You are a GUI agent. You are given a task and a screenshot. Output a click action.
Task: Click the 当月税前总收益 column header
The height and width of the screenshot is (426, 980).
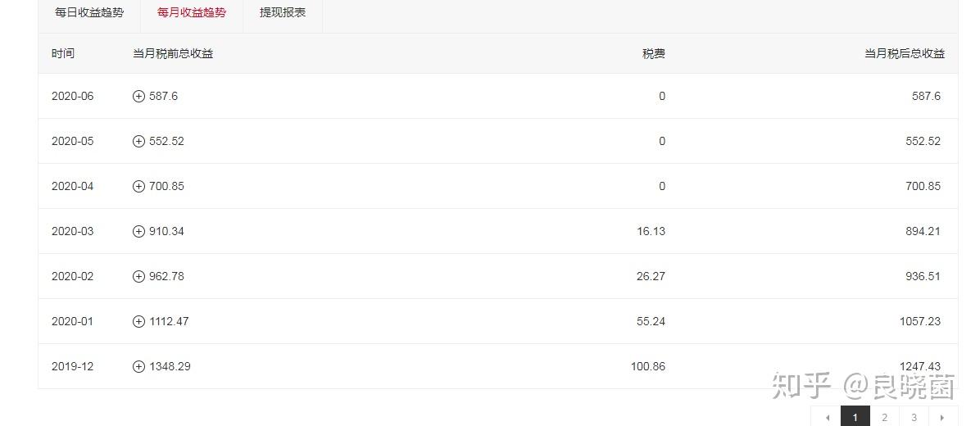pos(173,53)
